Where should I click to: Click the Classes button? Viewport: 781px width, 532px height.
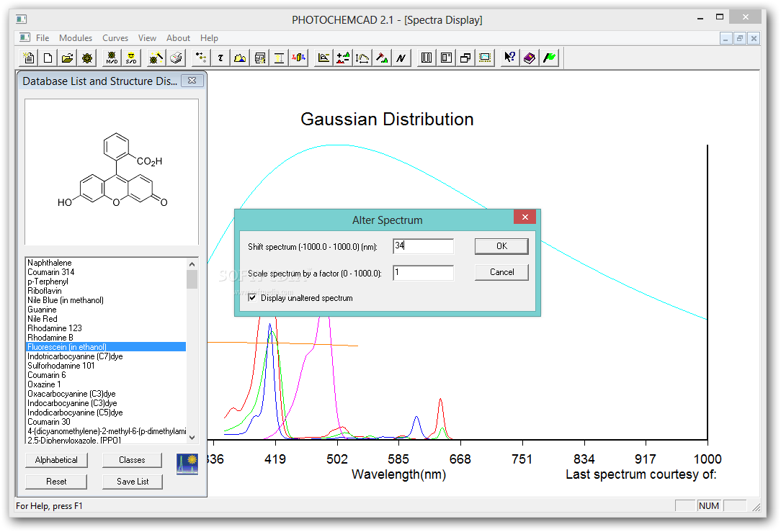132,460
